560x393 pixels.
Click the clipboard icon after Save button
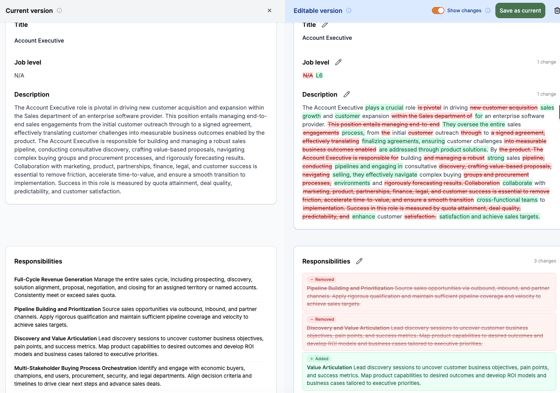click(557, 11)
